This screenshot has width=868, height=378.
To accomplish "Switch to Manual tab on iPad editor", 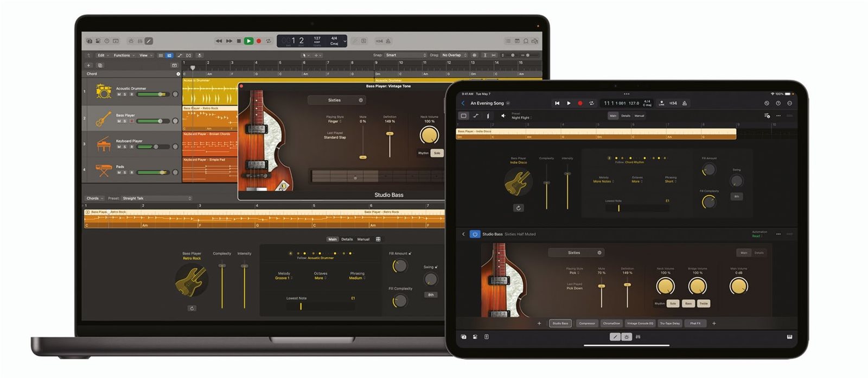I will [x=640, y=116].
